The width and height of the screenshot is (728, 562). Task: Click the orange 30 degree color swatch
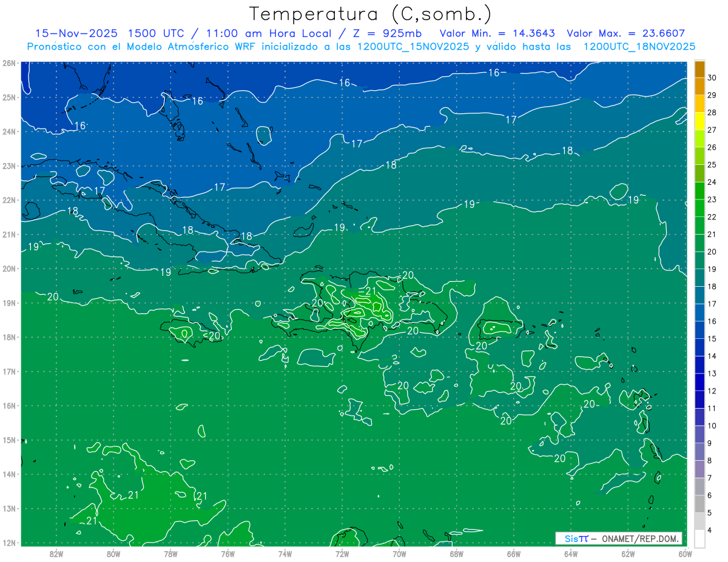tap(699, 69)
